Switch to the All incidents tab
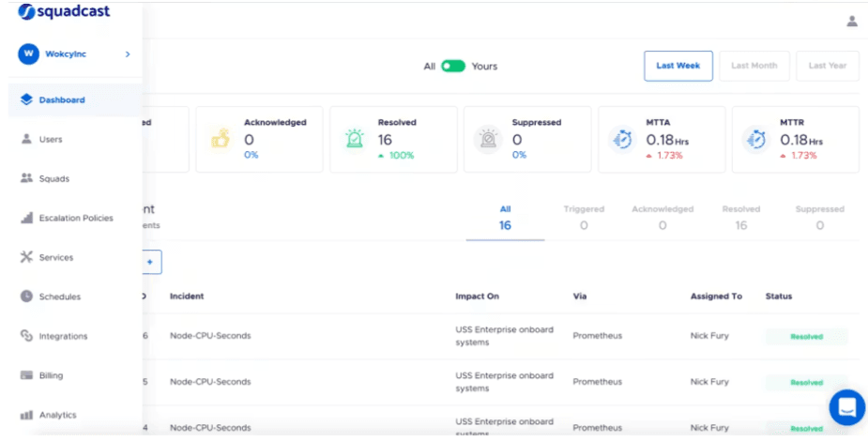Viewport: 868px width, 442px height. tap(505, 218)
